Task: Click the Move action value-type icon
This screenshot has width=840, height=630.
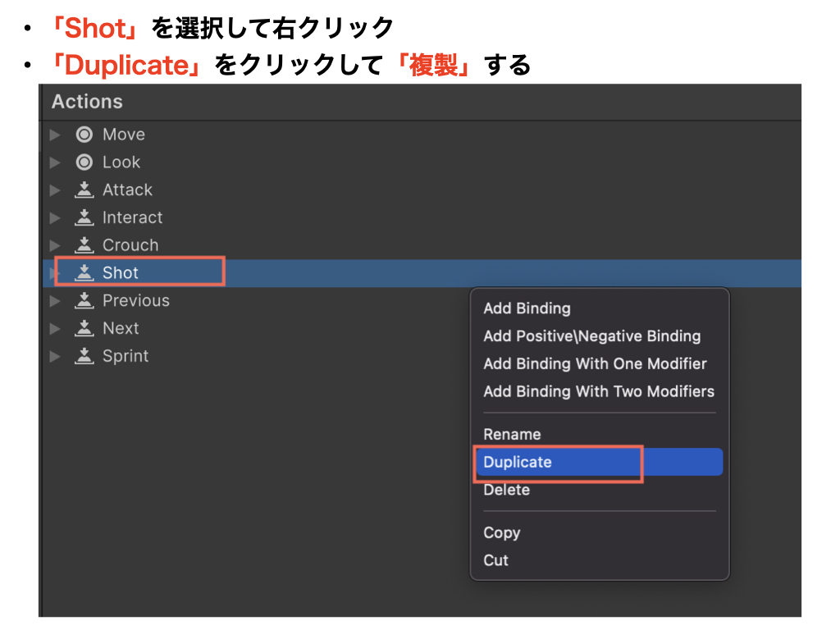Action: click(84, 135)
